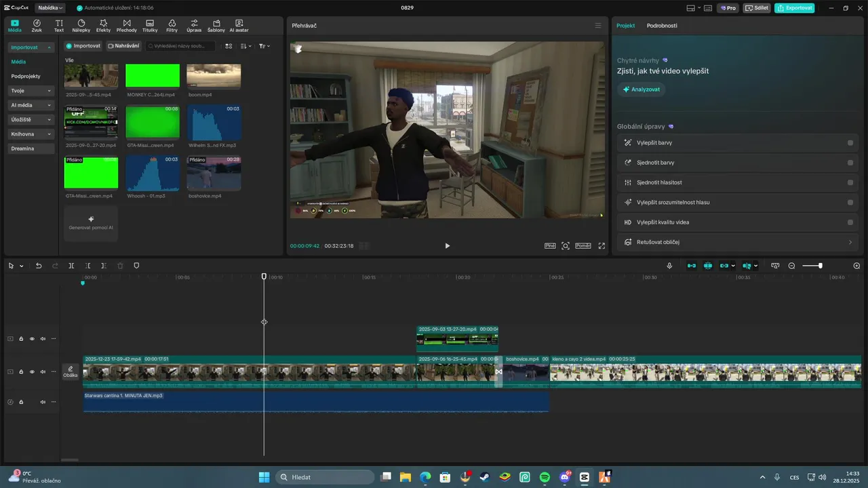Expand the AI média sidebar section
Screen dimensions: 868x488
click(x=31, y=105)
